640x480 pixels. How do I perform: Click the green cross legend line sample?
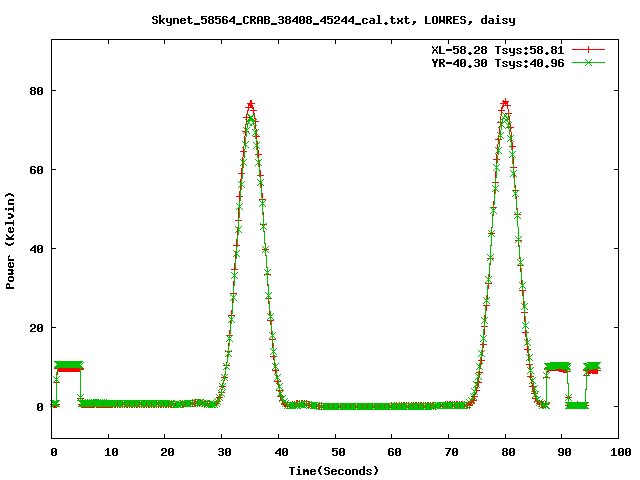pos(588,62)
